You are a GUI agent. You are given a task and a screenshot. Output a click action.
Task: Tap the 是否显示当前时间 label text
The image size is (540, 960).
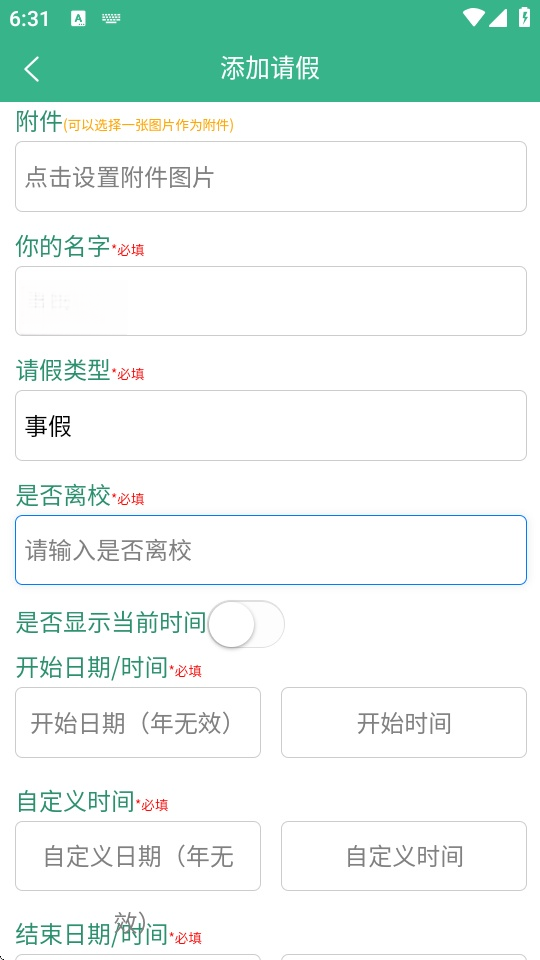tap(111, 623)
